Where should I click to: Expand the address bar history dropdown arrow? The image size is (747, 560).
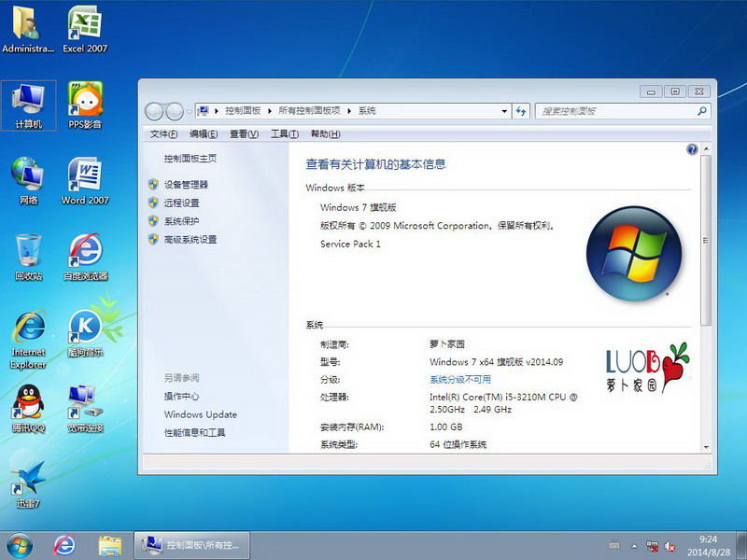tap(504, 111)
